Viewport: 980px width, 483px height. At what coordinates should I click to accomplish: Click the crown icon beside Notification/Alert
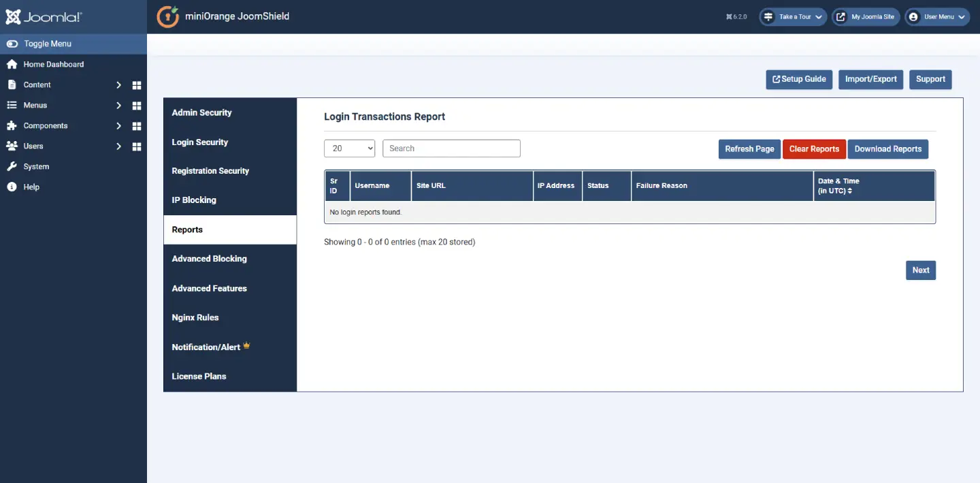pos(246,345)
